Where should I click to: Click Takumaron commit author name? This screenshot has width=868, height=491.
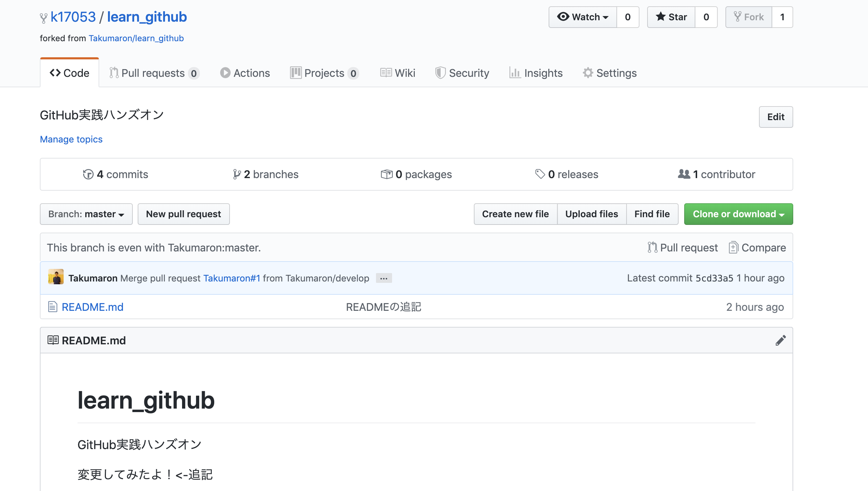93,278
